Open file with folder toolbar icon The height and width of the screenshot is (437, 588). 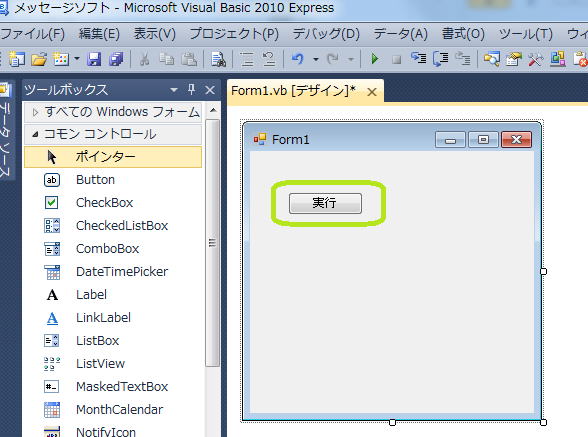(x=39, y=59)
